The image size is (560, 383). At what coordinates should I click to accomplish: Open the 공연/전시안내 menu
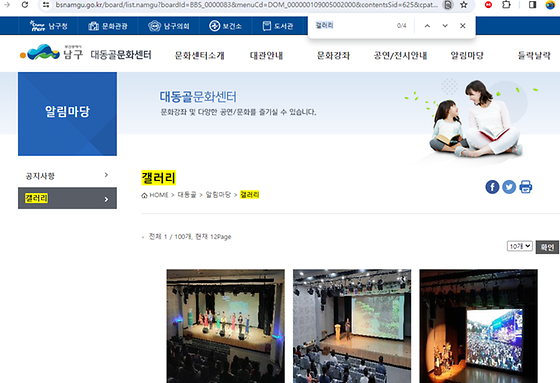[x=400, y=55]
